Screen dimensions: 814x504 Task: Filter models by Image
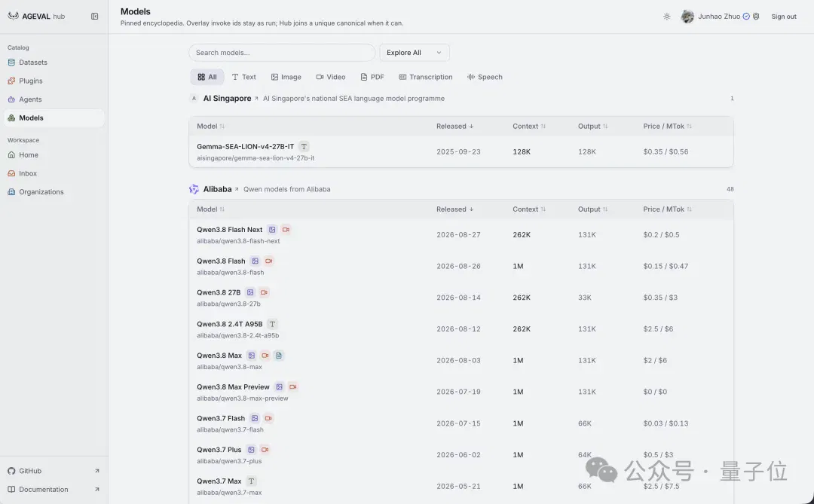286,77
